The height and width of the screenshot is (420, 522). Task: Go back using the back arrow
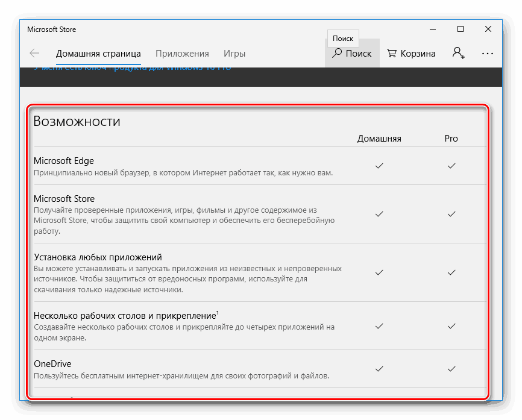(x=34, y=54)
